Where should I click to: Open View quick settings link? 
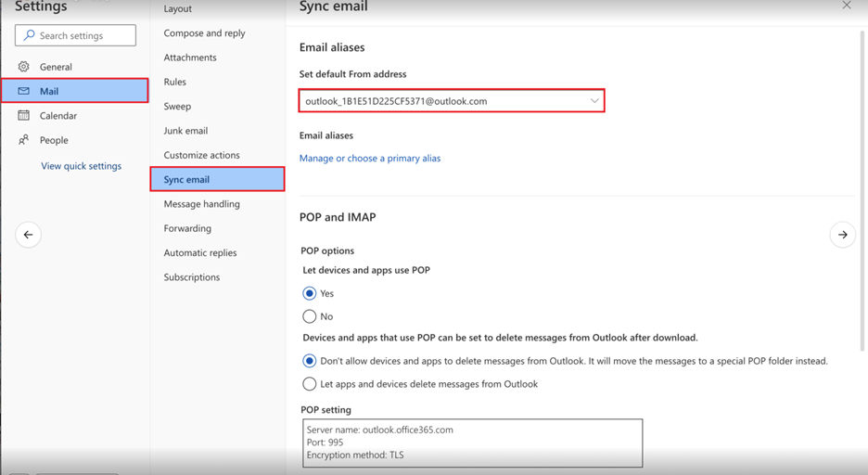pyautogui.click(x=81, y=166)
